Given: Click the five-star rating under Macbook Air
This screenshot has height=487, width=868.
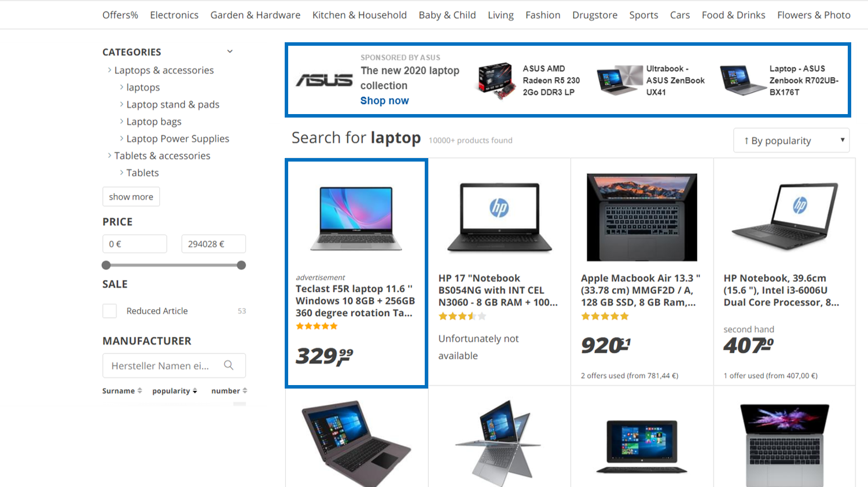Looking at the screenshot, I should [605, 316].
